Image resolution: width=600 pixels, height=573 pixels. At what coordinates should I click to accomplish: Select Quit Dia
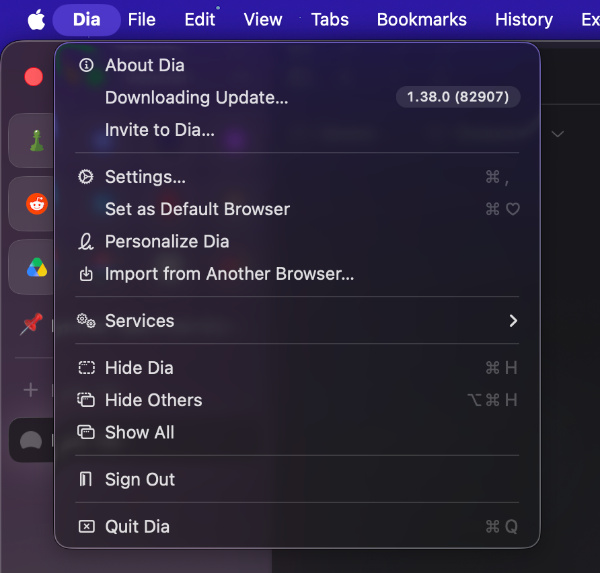coord(297,527)
